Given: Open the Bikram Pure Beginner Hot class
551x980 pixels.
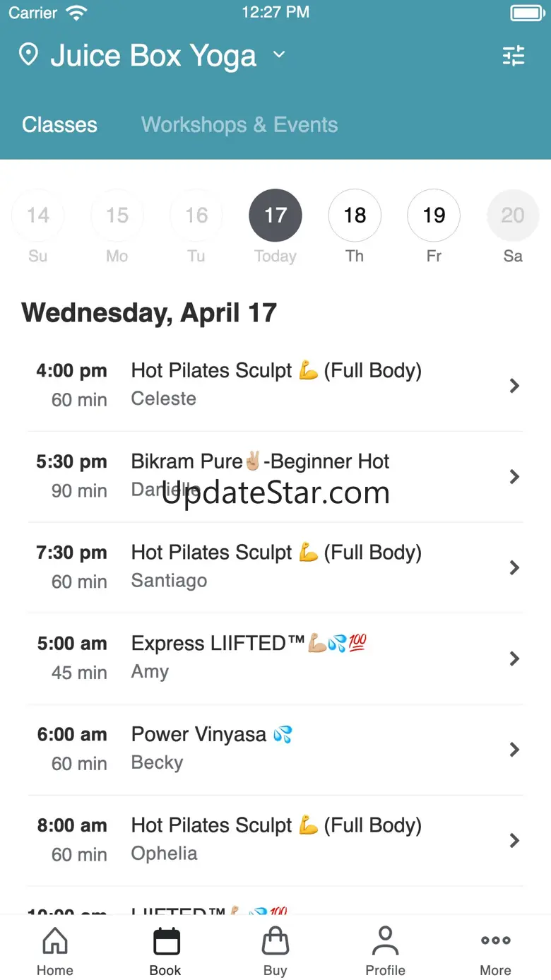Looking at the screenshot, I should pos(275,476).
